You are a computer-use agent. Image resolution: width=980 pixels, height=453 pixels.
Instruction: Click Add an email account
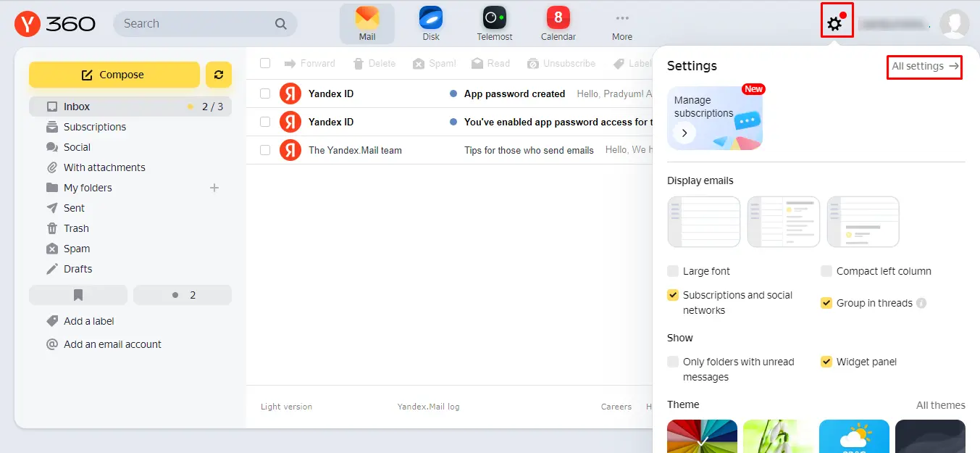(112, 344)
